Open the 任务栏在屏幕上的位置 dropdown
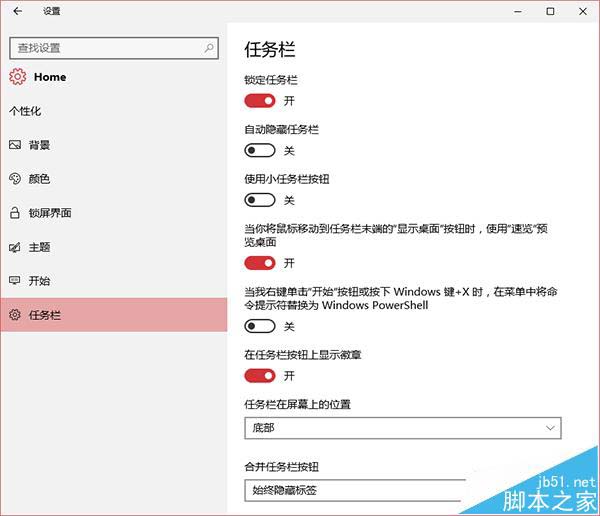This screenshot has height=516, width=600. click(402, 428)
